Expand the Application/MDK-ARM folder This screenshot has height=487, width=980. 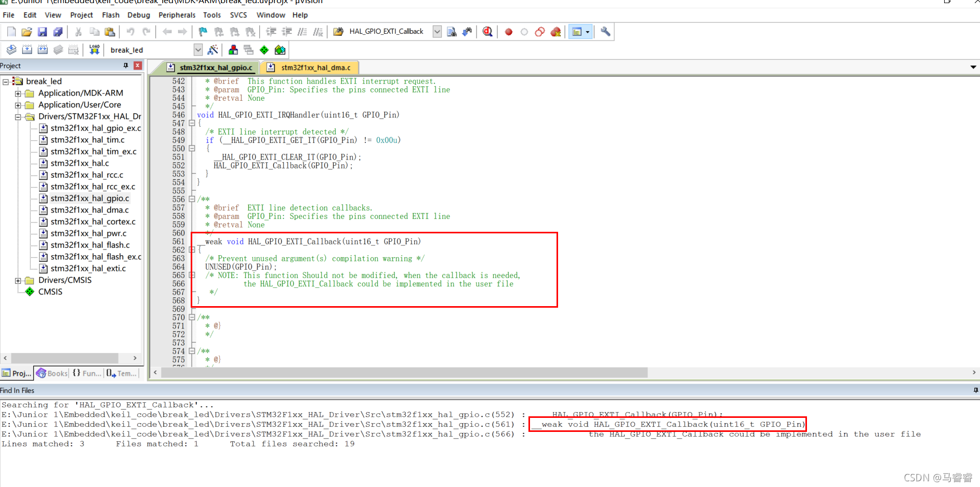click(18, 94)
